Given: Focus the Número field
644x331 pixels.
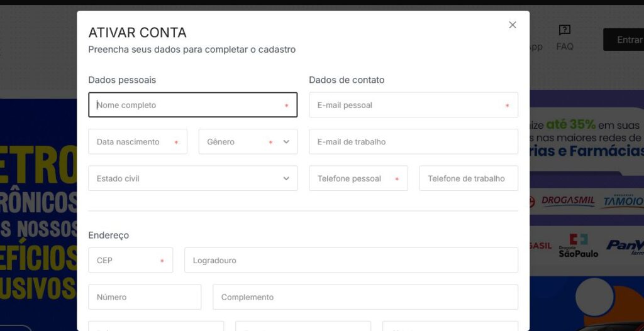Looking at the screenshot, I should click(145, 297).
